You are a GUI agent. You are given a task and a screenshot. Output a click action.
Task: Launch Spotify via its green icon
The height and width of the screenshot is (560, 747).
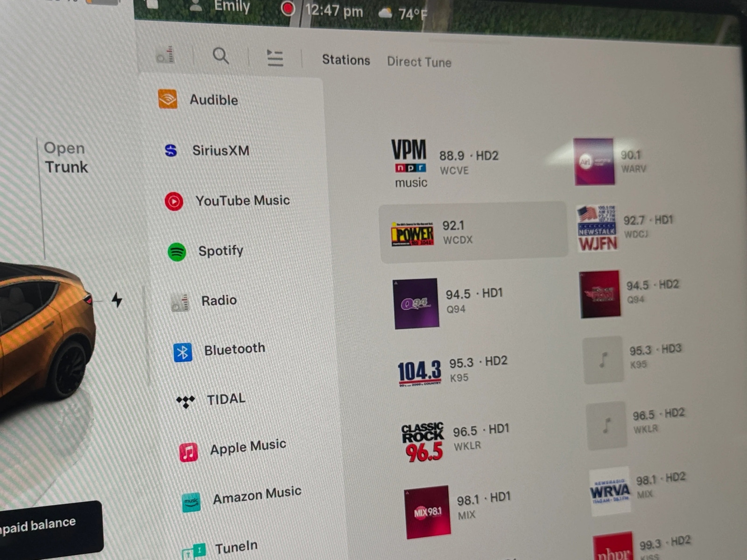(x=177, y=252)
